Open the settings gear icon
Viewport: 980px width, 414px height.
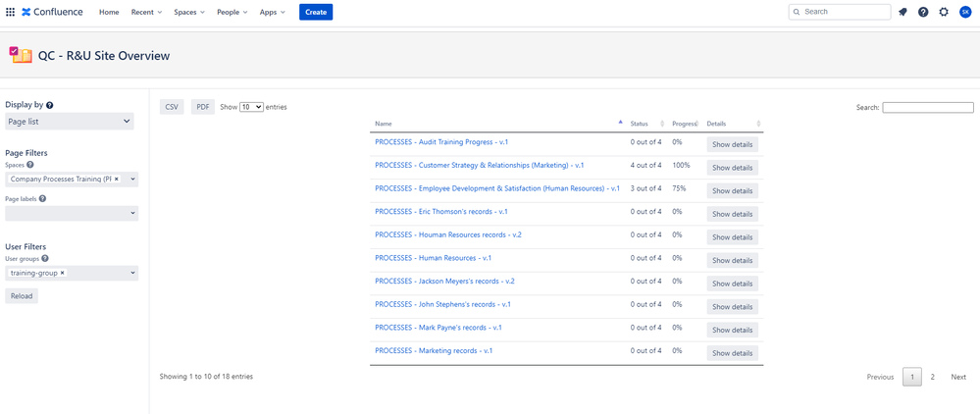pyautogui.click(x=944, y=12)
